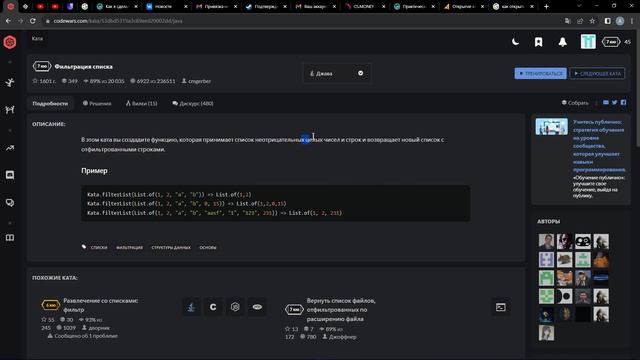Select the hexagon language icon beside C
The image size is (640, 360).
coord(235,307)
